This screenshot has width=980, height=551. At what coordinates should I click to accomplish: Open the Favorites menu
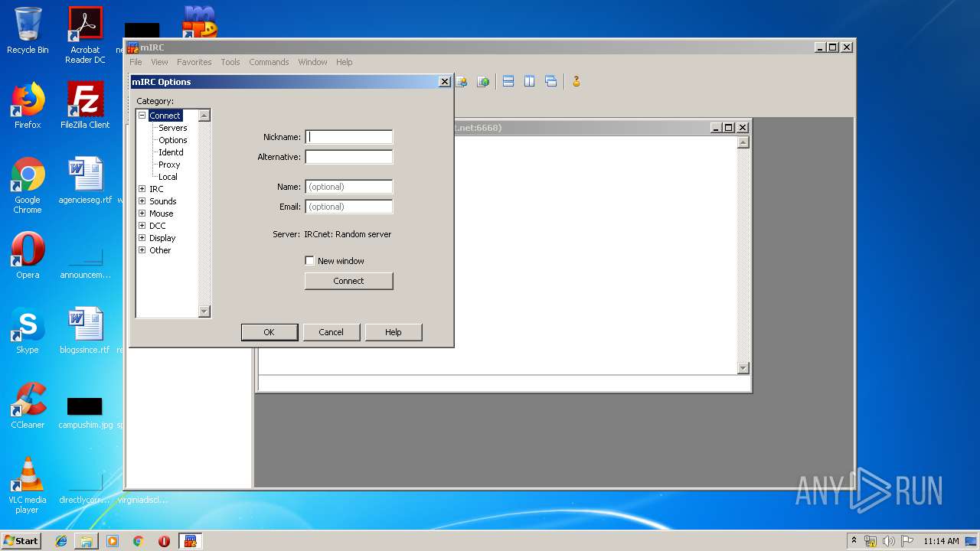(194, 62)
